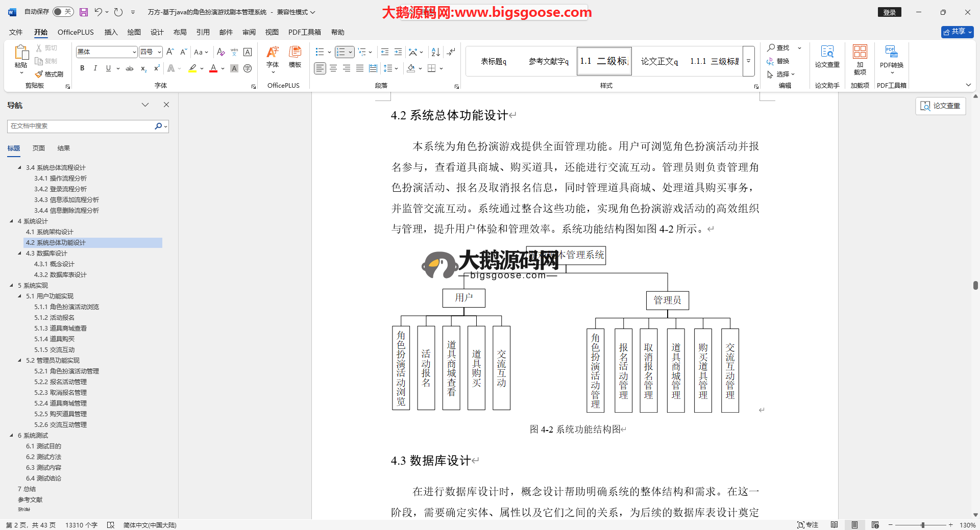Open the font name dropdown showing 黑体

[x=134, y=52]
